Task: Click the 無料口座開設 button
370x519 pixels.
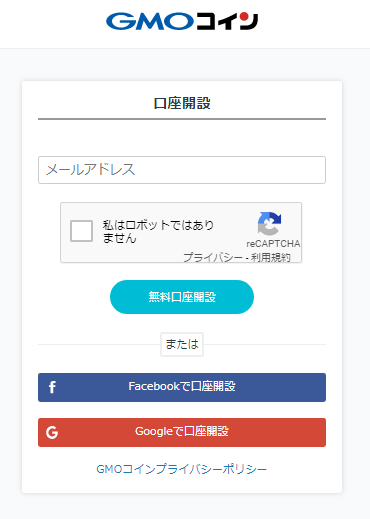Action: (182, 297)
